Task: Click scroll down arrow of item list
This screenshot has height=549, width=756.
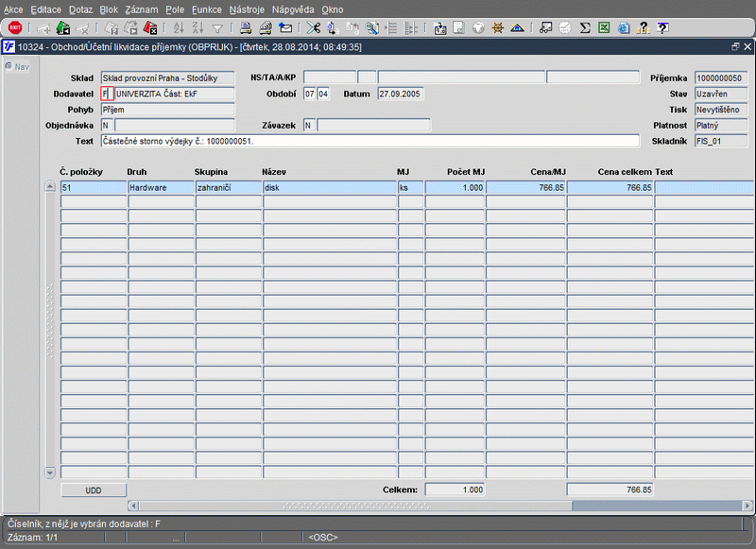Action: tap(50, 472)
